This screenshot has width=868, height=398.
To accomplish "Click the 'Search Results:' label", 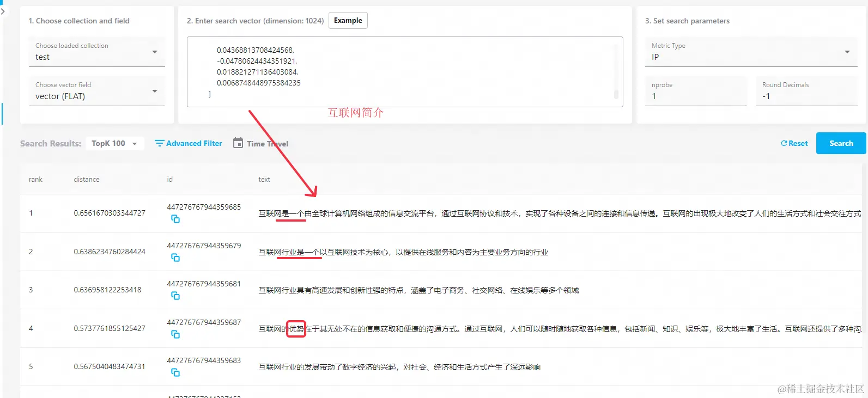I will 51,143.
